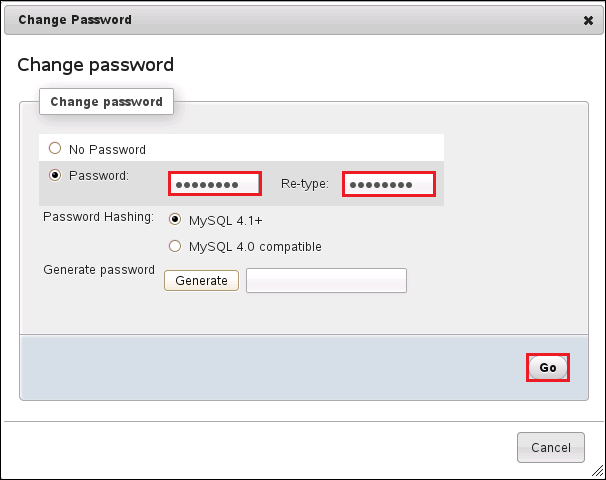Choose the Password radio button
This screenshot has height=480, width=606.
pyautogui.click(x=55, y=175)
